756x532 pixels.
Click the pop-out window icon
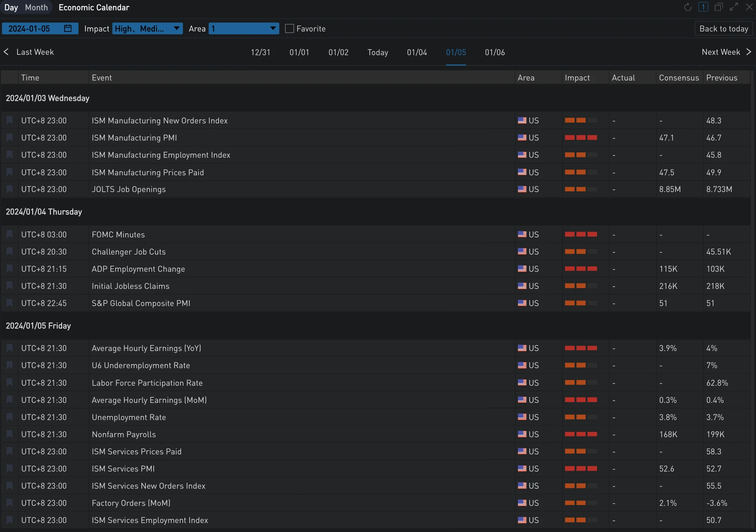(x=718, y=7)
